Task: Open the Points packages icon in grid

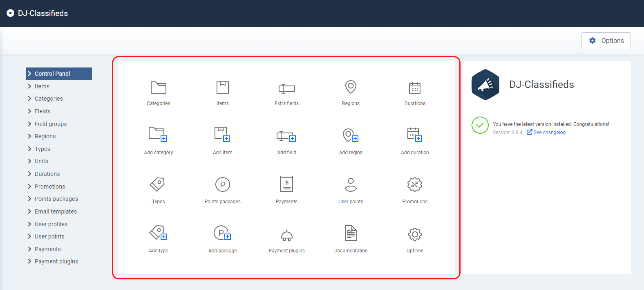Action: pos(223,184)
